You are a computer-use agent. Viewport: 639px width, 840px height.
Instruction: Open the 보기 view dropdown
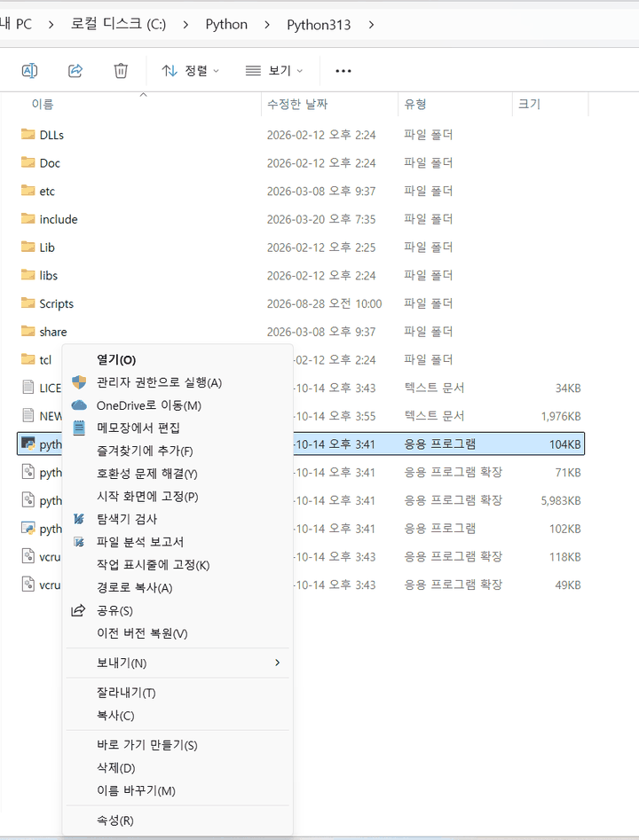(x=274, y=70)
